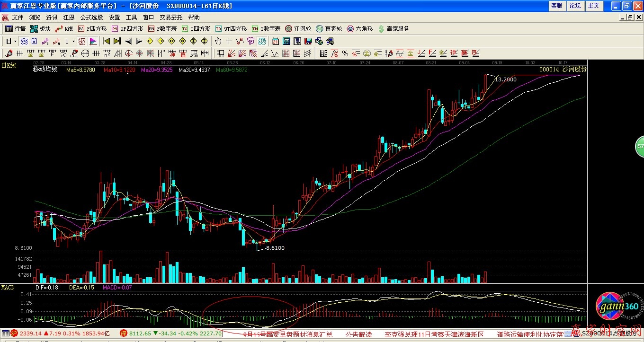Click the save floppy disk icon
The width and height of the screenshot is (644, 342).
tap(308, 41)
